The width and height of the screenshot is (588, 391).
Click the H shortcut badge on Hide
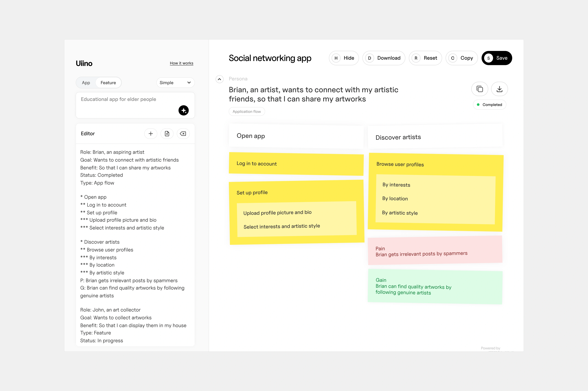coord(336,58)
